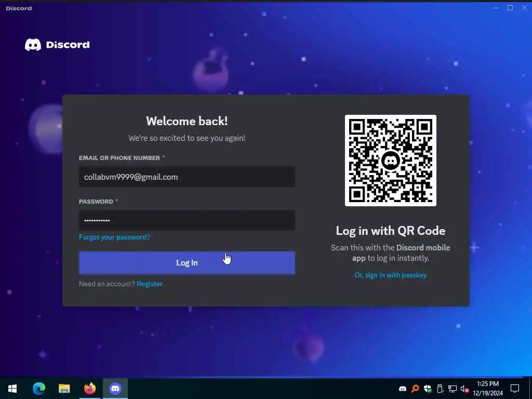
Task: Click the Discord taskbar button
Action: pos(115,389)
